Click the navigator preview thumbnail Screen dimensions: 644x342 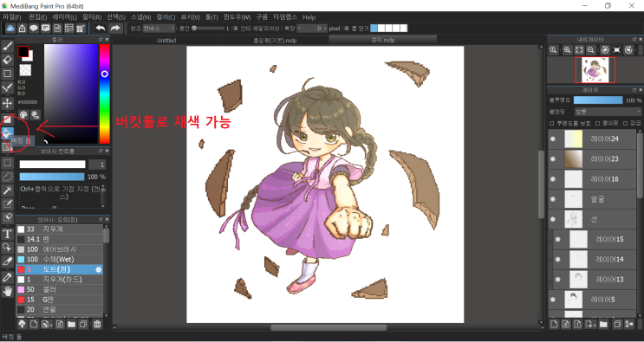(x=595, y=70)
